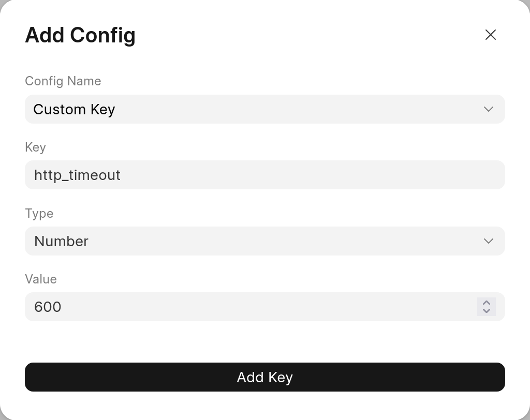The height and width of the screenshot is (420, 530).
Task: Click the Key field label
Action: [36, 147]
